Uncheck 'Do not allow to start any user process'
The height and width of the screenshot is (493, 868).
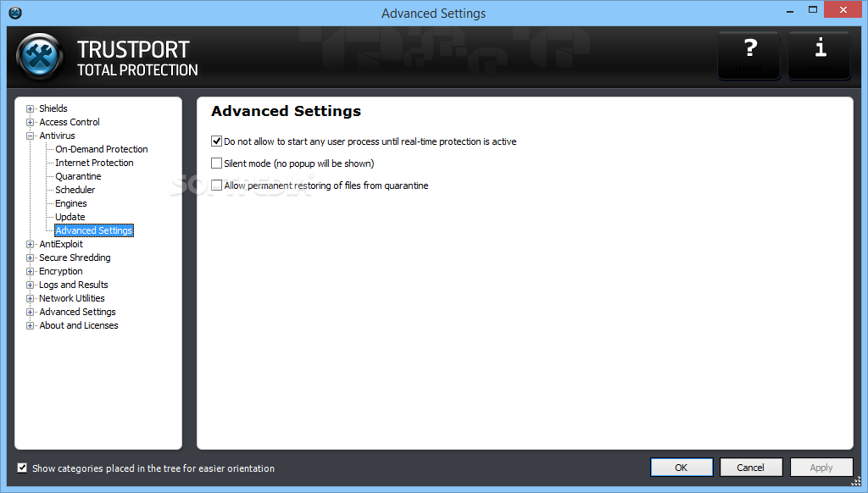coord(216,141)
